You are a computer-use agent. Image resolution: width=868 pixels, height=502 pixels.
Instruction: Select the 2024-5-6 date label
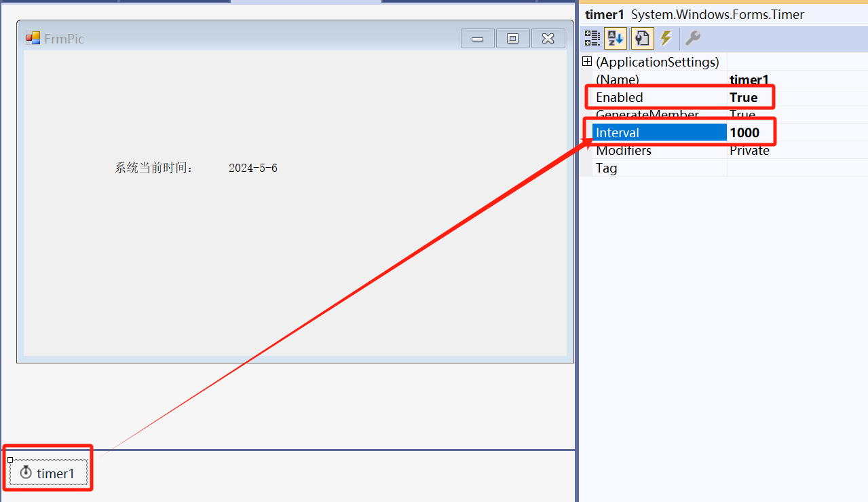(x=252, y=168)
